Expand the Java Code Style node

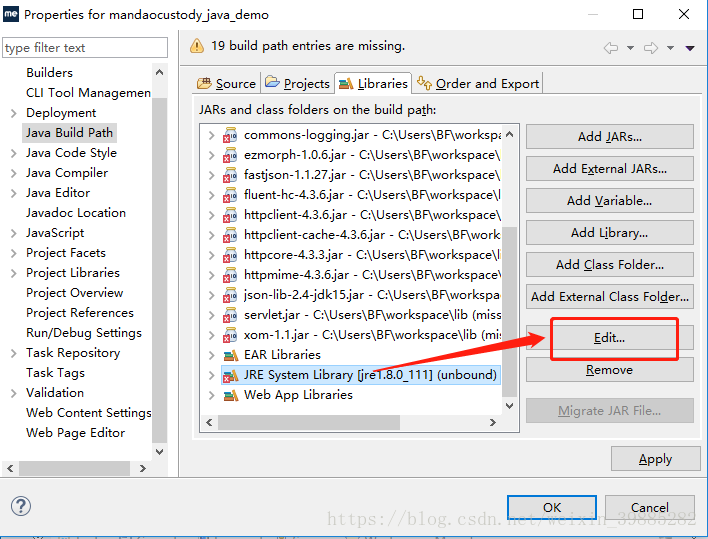pyautogui.click(x=14, y=153)
